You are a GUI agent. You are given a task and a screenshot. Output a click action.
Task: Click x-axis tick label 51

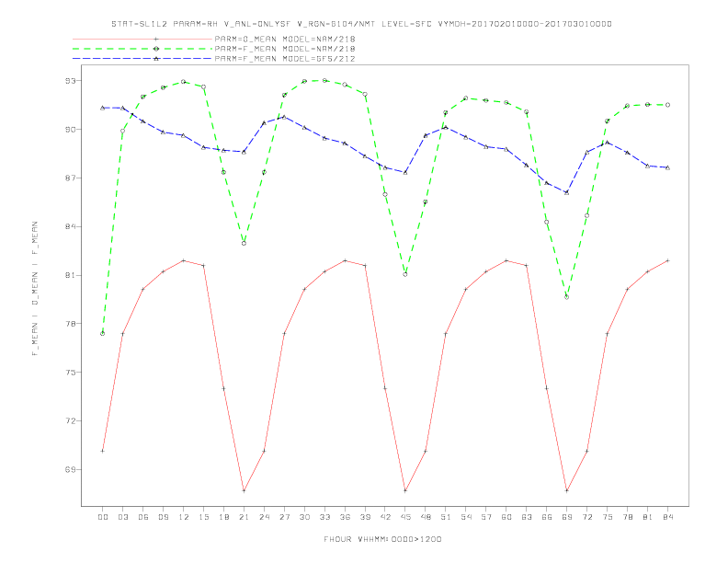[446, 517]
